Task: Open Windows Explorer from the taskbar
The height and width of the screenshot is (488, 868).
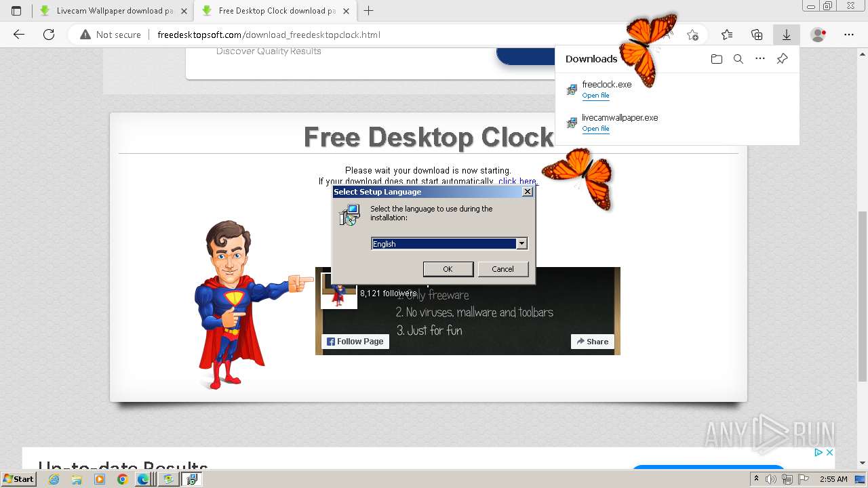Action: coord(77,479)
